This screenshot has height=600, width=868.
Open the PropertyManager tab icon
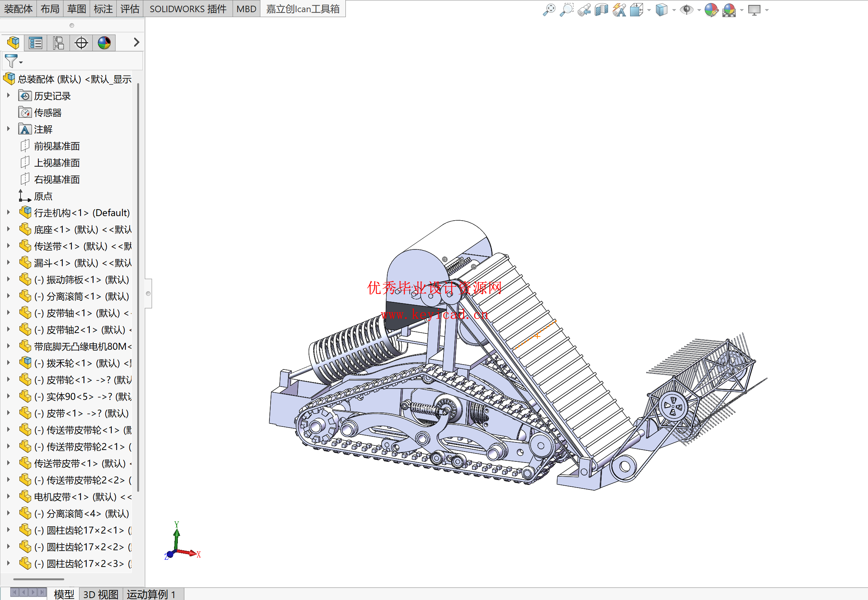pos(36,43)
